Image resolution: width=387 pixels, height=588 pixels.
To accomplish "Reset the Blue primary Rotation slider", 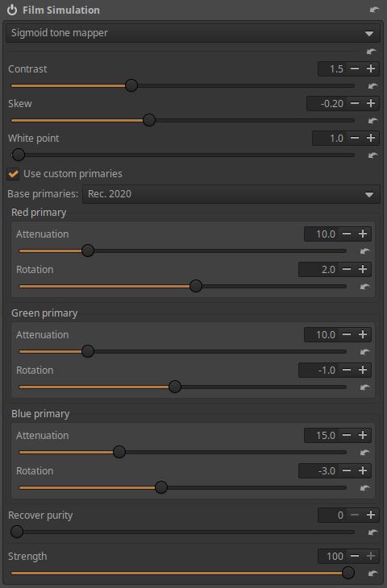I will tap(364, 488).
